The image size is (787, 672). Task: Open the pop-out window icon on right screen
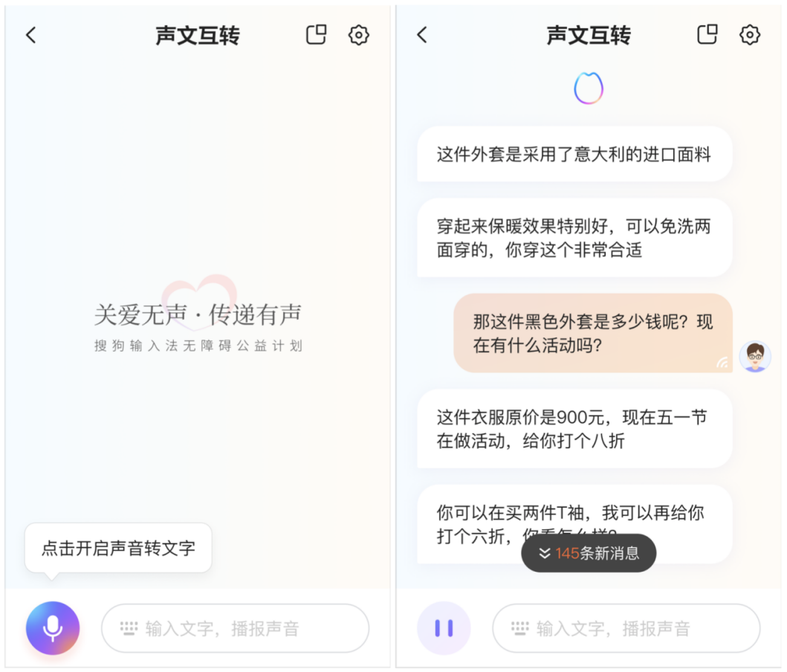(707, 35)
